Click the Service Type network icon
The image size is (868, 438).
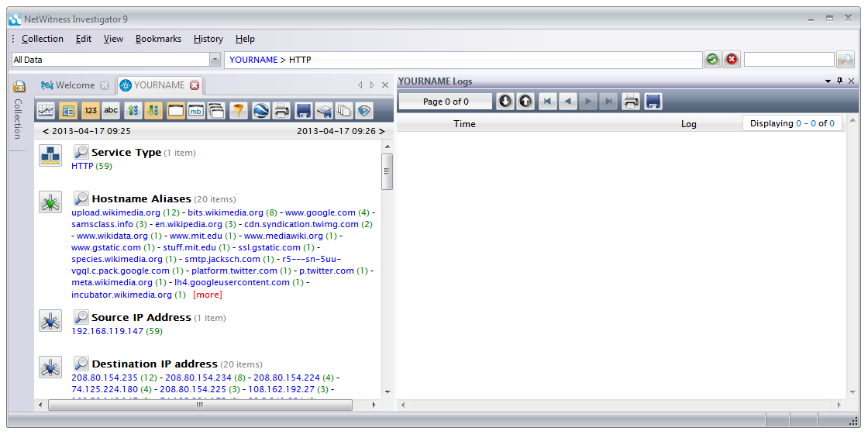click(50, 156)
